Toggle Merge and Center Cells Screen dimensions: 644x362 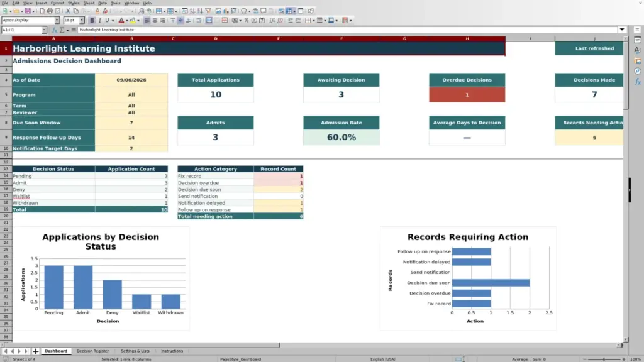(209, 20)
